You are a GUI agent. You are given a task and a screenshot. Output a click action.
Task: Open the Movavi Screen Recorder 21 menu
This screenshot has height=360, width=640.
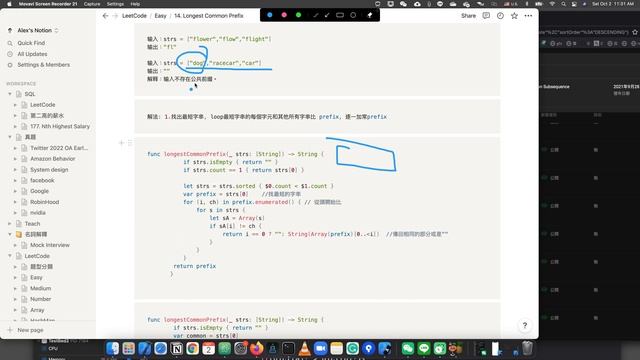[x=48, y=4]
